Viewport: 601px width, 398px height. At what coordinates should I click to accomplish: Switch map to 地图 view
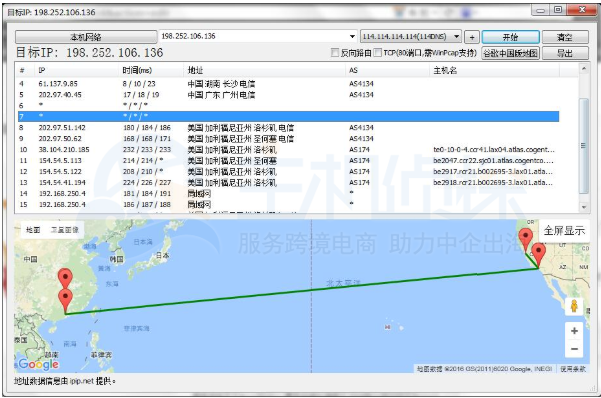click(33, 230)
